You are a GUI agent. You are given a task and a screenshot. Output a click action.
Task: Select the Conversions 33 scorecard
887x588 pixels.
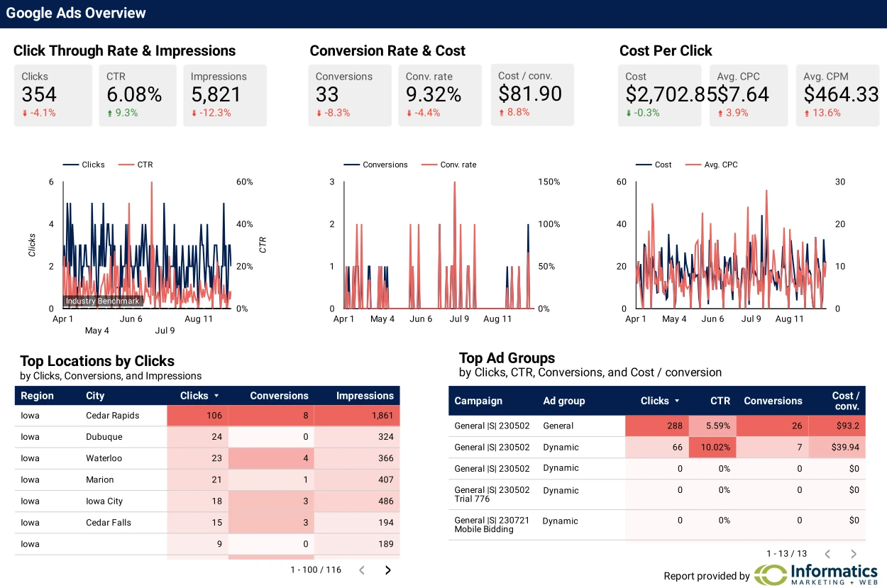coord(350,96)
